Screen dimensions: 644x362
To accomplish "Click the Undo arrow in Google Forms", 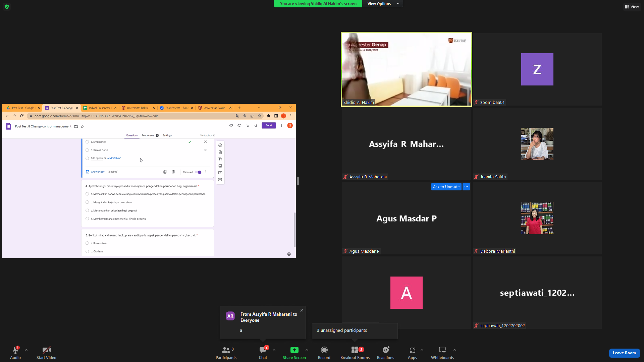I will click(x=248, y=125).
